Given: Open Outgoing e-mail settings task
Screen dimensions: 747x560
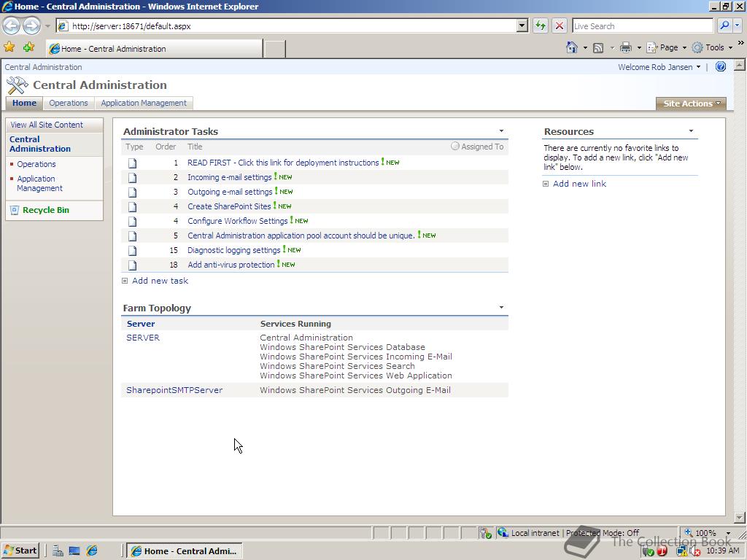Looking at the screenshot, I should [x=230, y=192].
